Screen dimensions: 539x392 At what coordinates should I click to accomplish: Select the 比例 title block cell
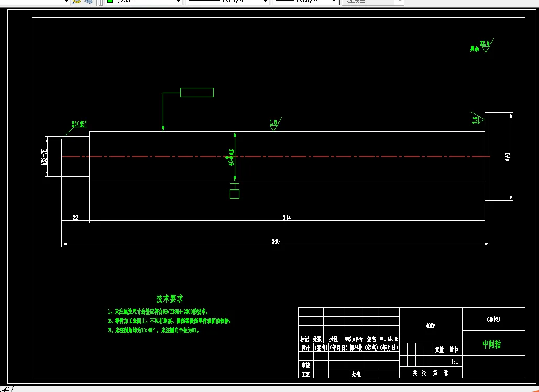(455, 350)
